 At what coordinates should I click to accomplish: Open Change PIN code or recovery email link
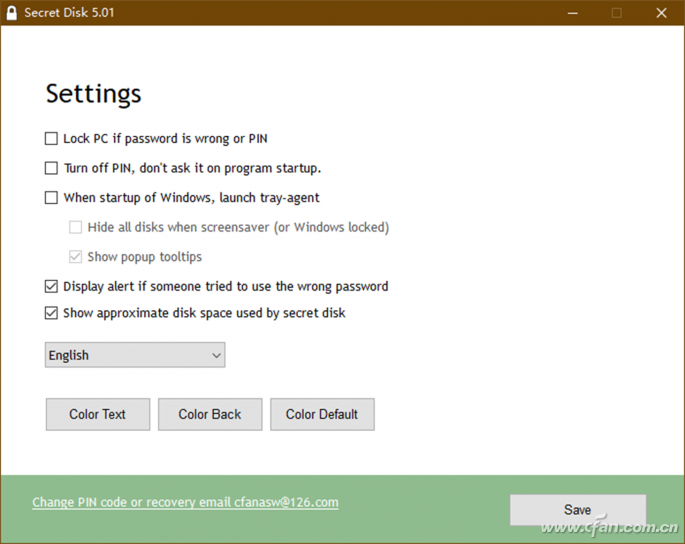[185, 502]
